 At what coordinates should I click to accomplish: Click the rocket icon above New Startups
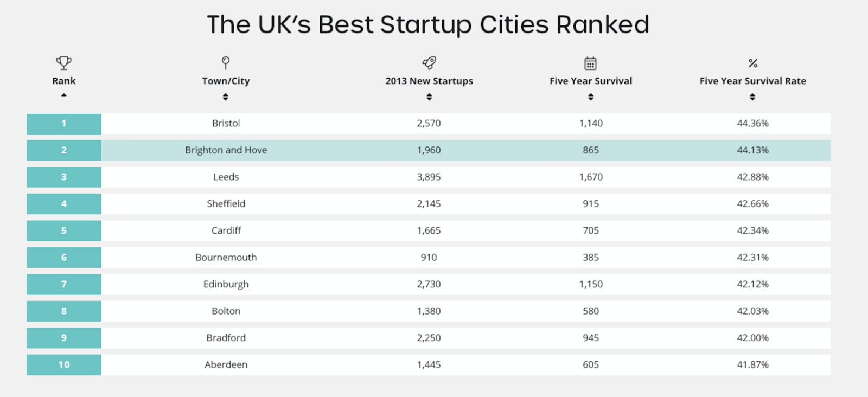[x=429, y=63]
